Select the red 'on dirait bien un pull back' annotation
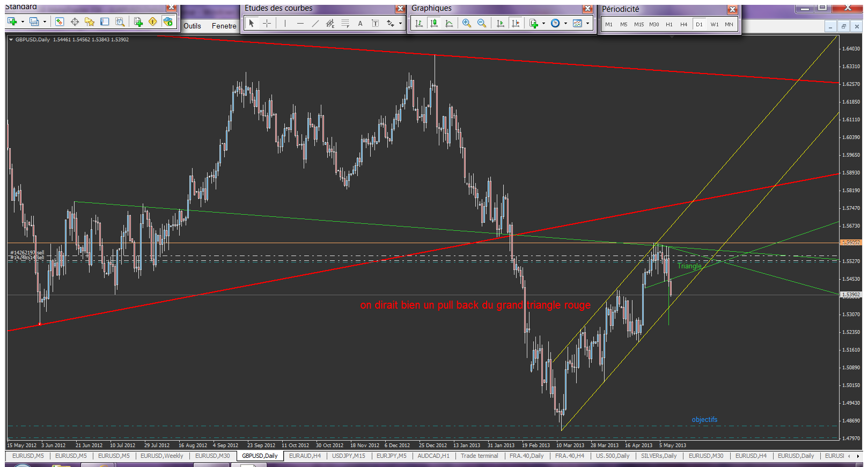The height and width of the screenshot is (467, 868). coord(475,305)
